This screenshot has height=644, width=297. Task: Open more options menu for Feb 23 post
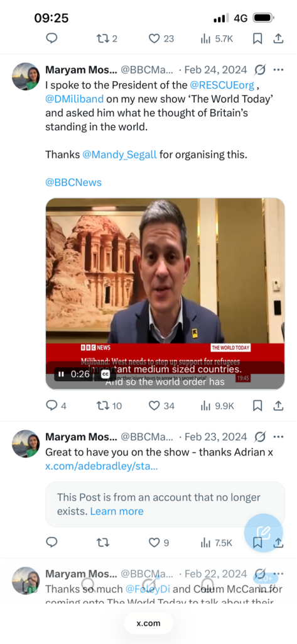click(279, 436)
